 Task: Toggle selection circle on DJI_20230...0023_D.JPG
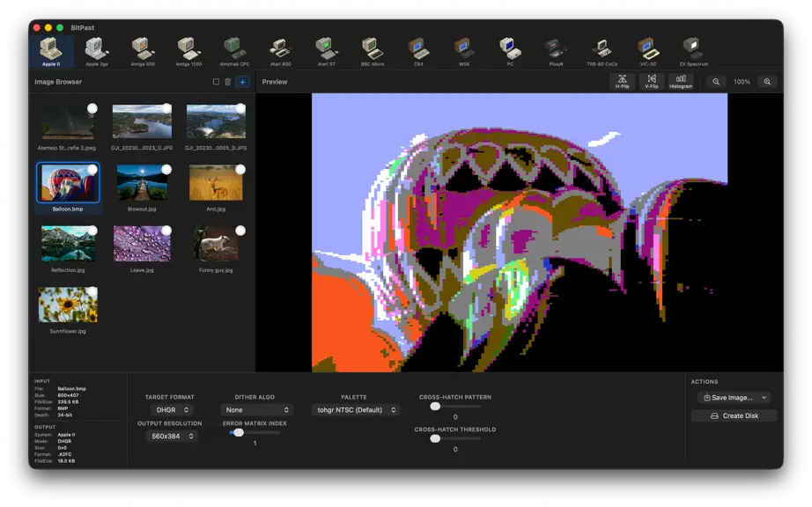[x=166, y=108]
